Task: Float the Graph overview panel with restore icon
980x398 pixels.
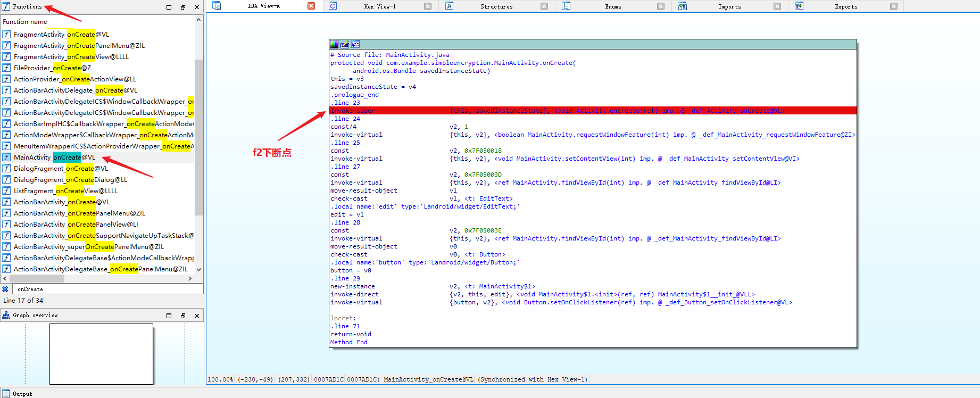Action: point(182,316)
